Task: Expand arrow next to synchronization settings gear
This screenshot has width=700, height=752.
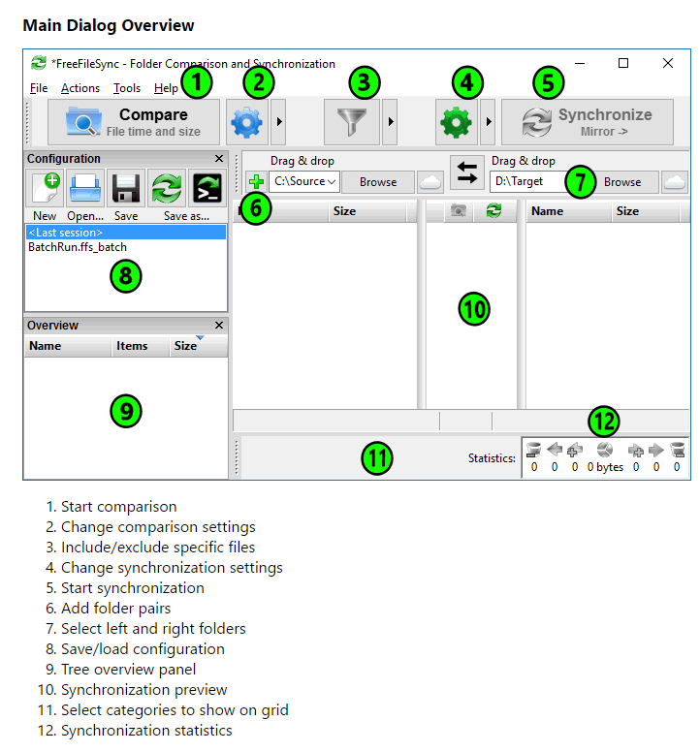Action: pyautogui.click(x=488, y=122)
